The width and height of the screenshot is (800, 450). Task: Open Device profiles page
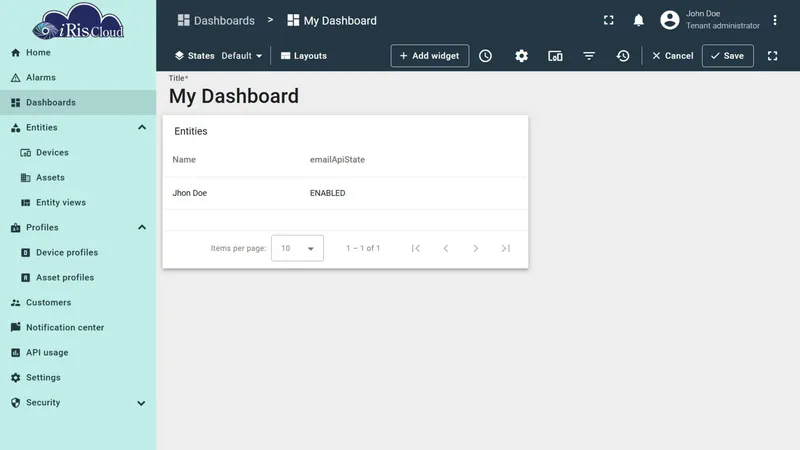click(78, 253)
